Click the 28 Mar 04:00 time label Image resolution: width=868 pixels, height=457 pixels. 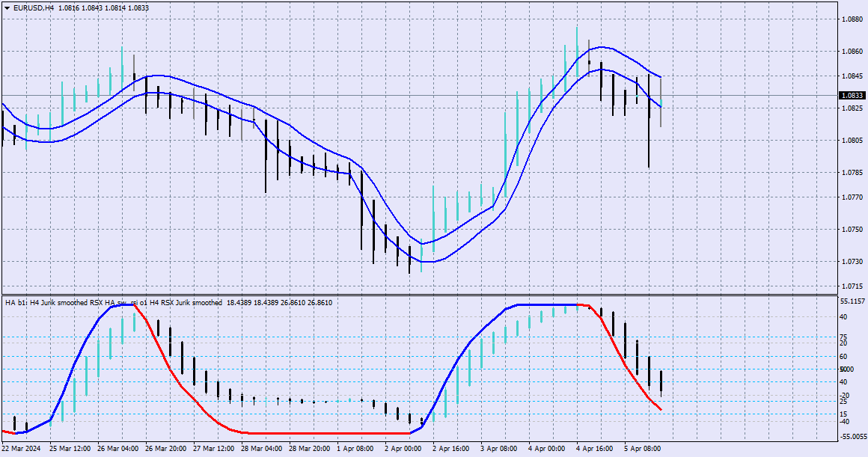point(262,449)
